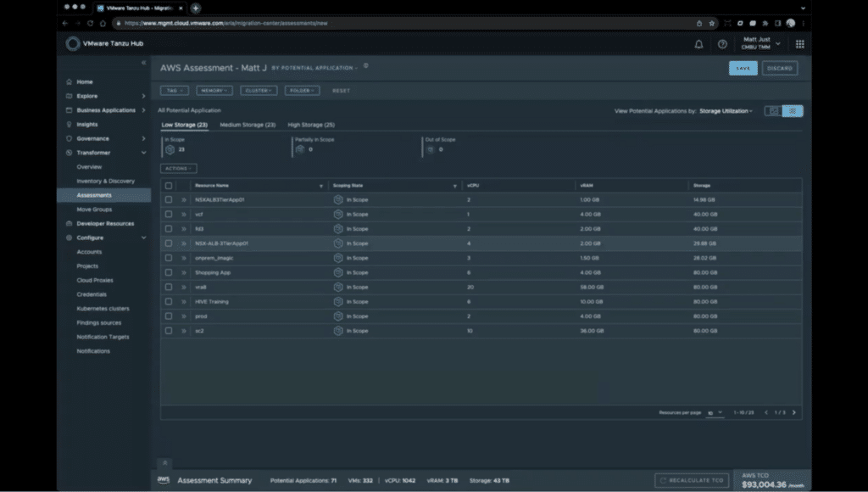Go to previous results page arrow
Viewport: 868px width, 492px height.
click(766, 413)
